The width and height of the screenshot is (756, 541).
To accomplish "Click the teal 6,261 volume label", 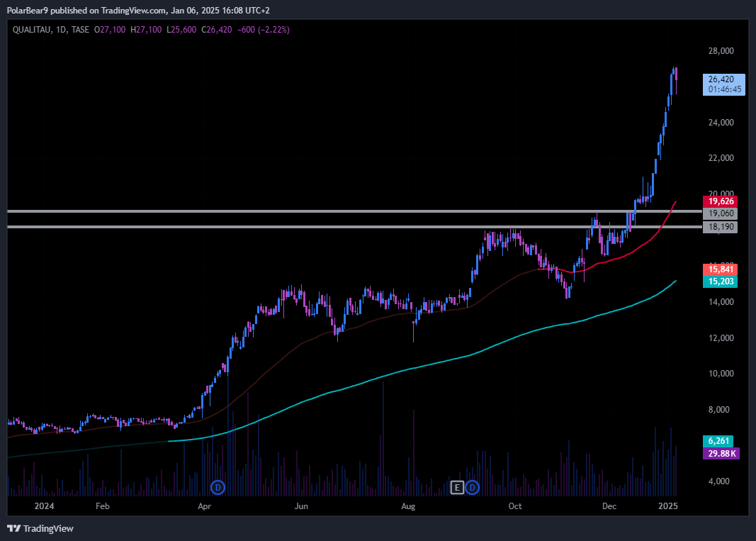I will click(x=720, y=441).
